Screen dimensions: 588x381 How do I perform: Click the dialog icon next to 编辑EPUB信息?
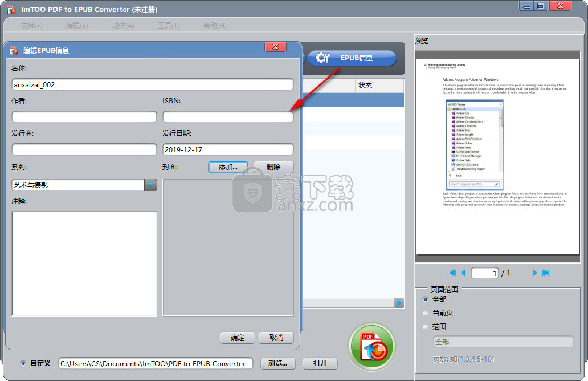point(14,50)
